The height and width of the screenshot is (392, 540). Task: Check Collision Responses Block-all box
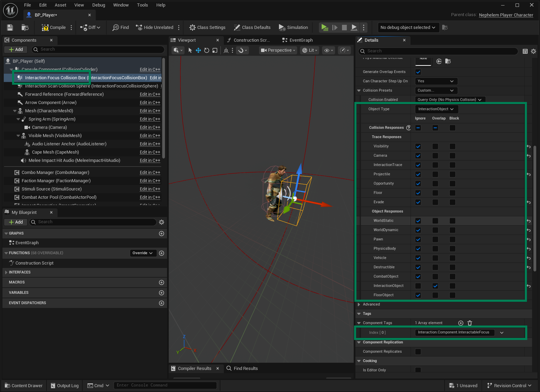point(453,128)
